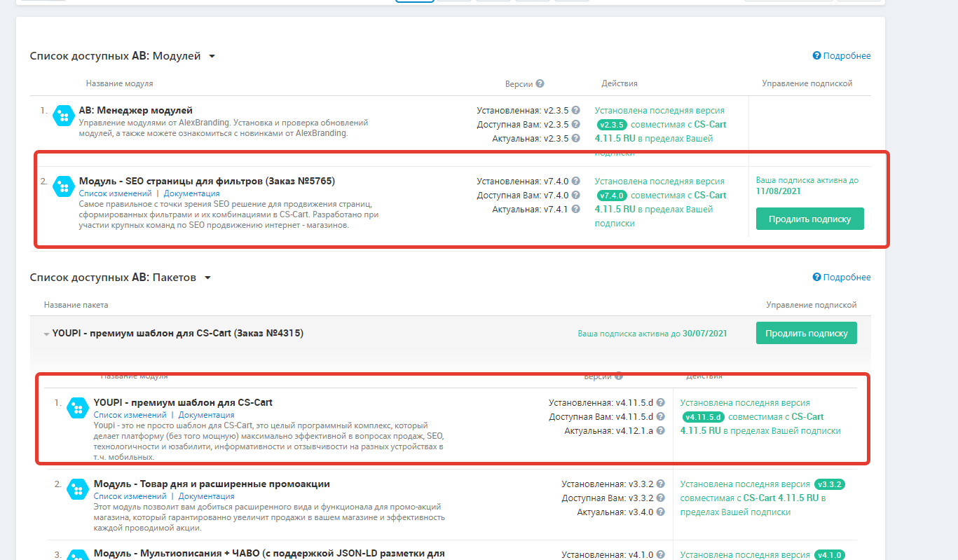This screenshot has height=560, width=958.
Task: Open Документация for SEO filters module
Action: pos(192,193)
